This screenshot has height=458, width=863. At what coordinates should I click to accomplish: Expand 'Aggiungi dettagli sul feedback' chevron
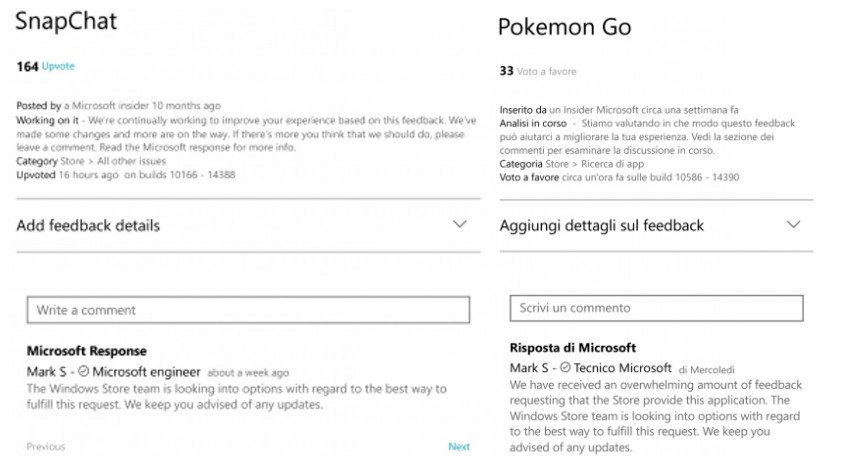[793, 224]
